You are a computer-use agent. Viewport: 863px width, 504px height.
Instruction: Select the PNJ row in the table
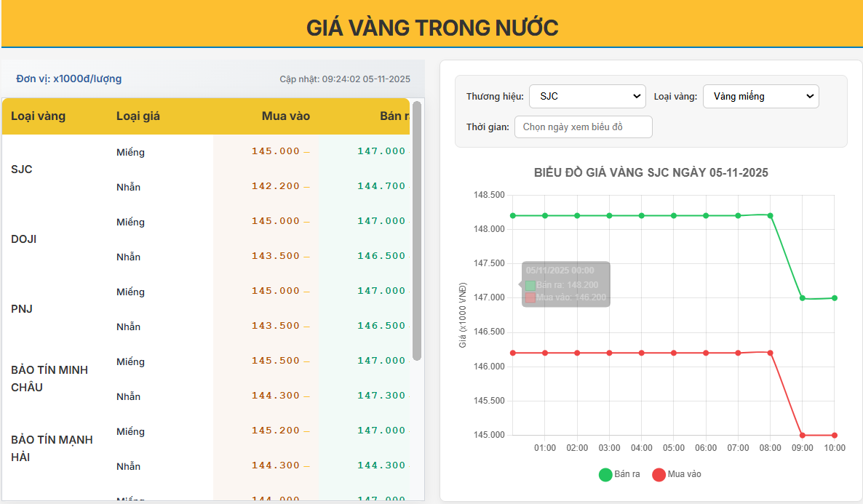tap(22, 308)
